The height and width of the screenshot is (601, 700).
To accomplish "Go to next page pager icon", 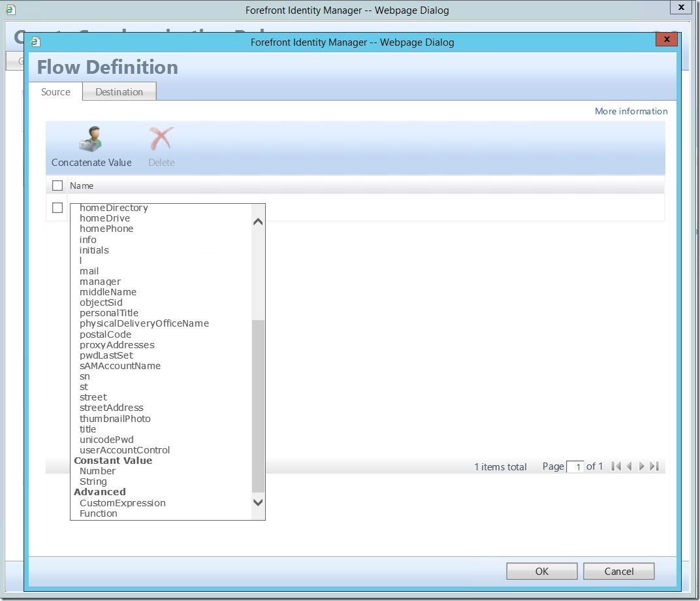I will pos(641,466).
